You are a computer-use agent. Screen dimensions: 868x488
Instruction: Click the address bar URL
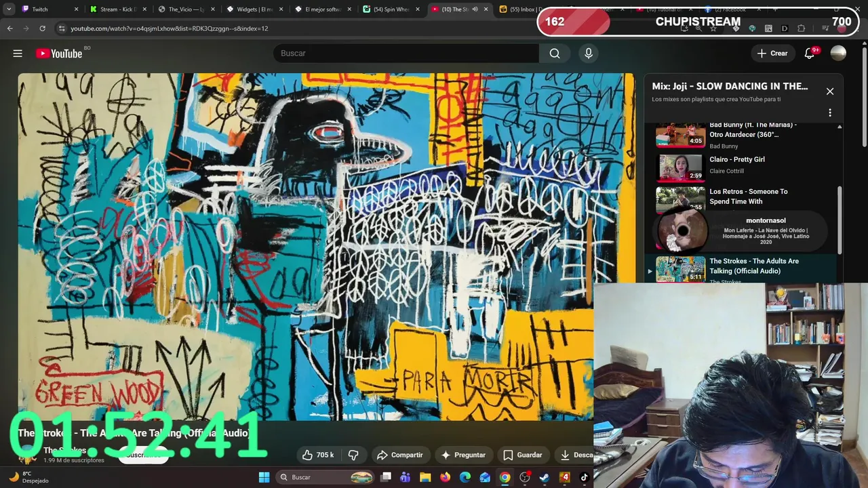tap(170, 28)
